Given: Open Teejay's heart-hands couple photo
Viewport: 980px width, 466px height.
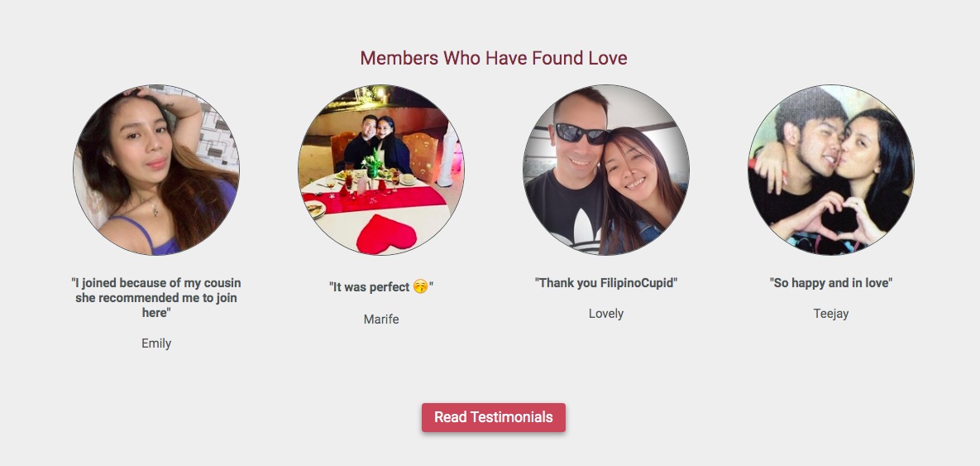Looking at the screenshot, I should [x=831, y=170].
